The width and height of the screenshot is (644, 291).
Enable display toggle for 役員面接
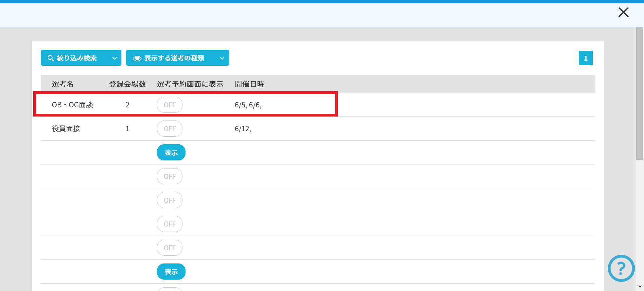point(170,129)
